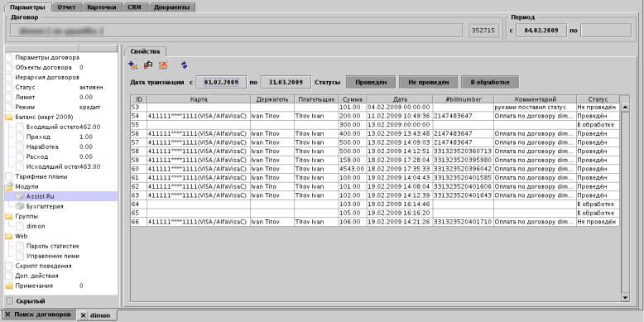Toggle the В обработке status filter
This screenshot has height=322, width=644.
click(490, 82)
